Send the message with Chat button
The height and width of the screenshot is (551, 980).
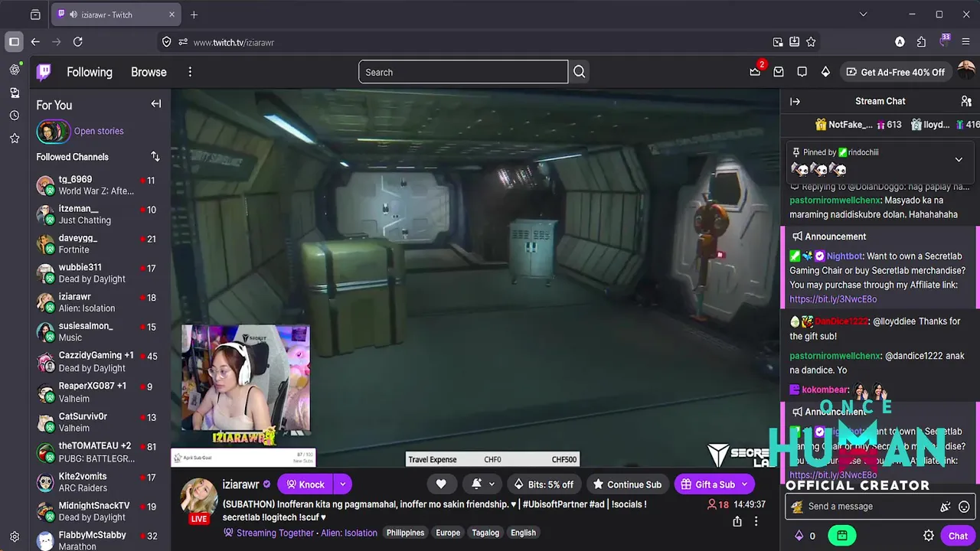coord(958,536)
